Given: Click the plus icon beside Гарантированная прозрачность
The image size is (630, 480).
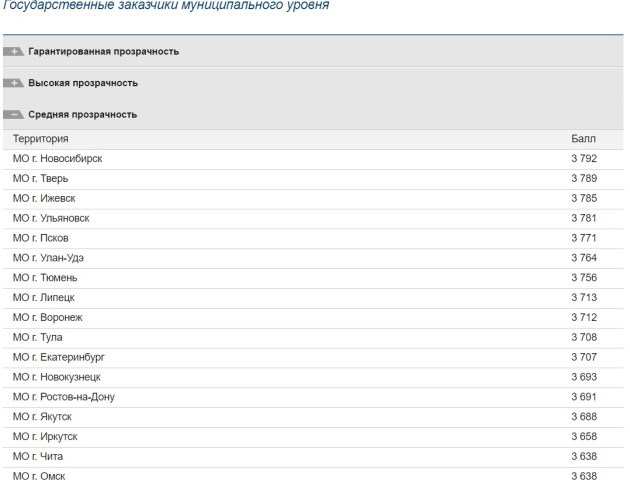Looking at the screenshot, I should point(15,51).
